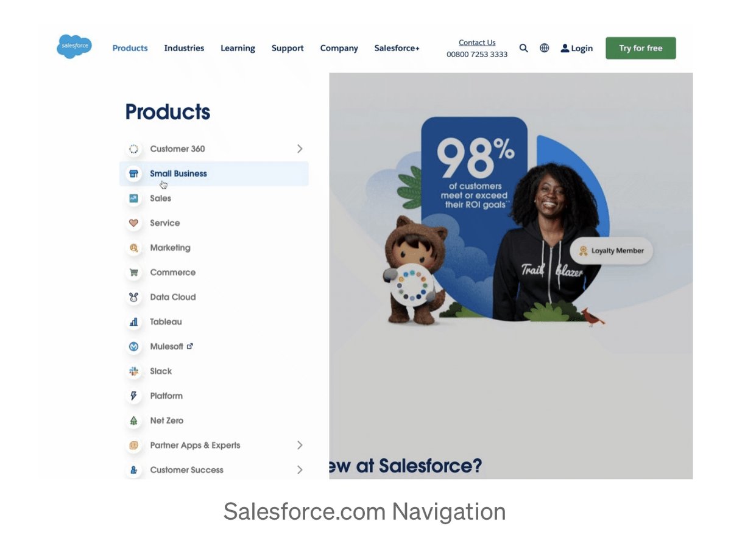Select Small Business in the Products list
The height and width of the screenshot is (560, 731).
214,173
